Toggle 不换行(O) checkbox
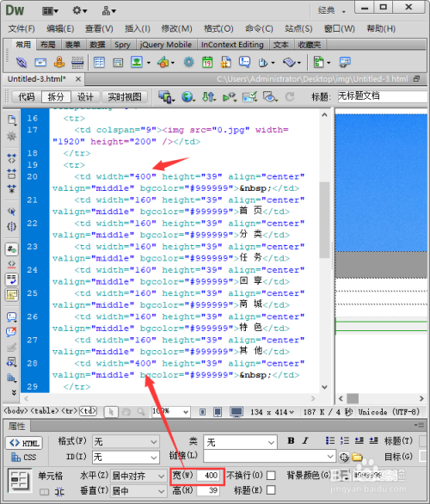 [x=271, y=475]
